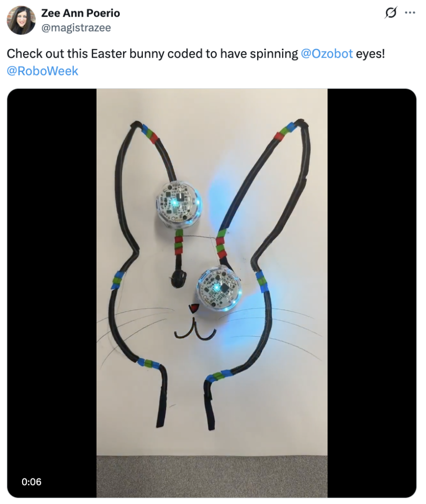Click the Zee Ann Poerio display name
This screenshot has width=426, height=504.
click(x=80, y=13)
